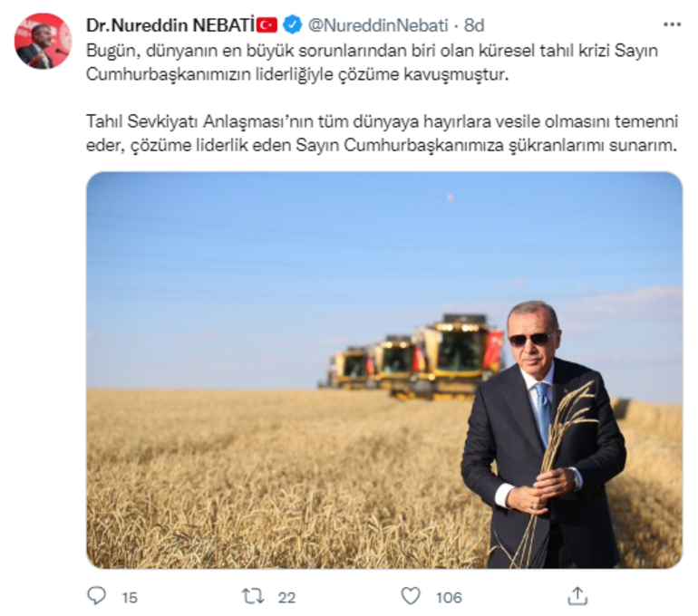The image size is (698, 616).
Task: Click the blue verified badge
Action: point(292,24)
